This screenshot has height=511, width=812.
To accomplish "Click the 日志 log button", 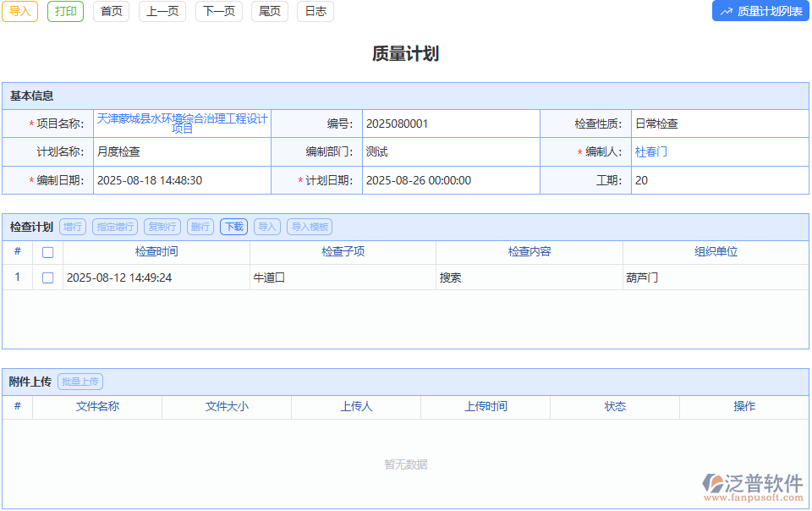I will 315,12.
